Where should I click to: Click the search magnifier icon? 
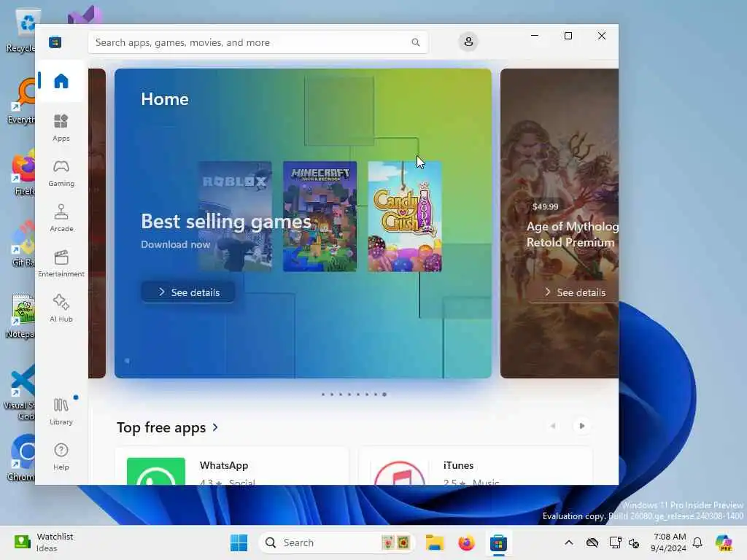point(415,42)
